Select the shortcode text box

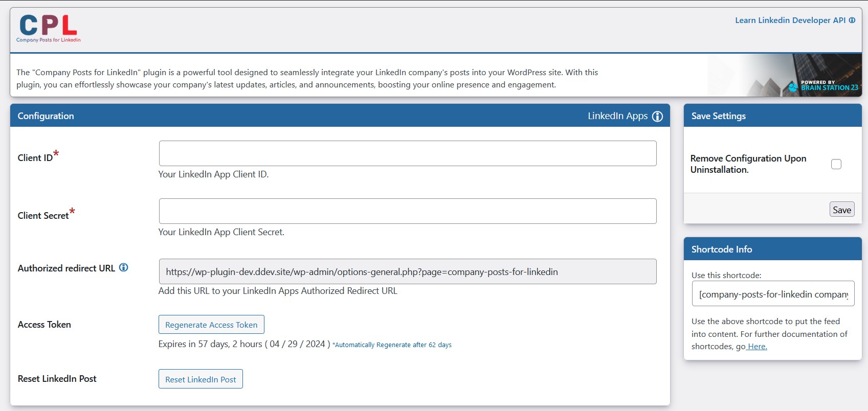pos(773,294)
